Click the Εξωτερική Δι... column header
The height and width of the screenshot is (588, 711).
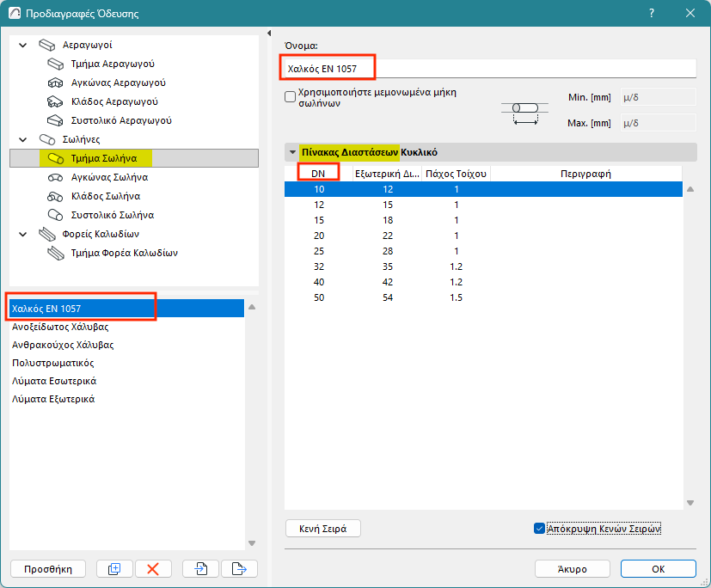387,174
